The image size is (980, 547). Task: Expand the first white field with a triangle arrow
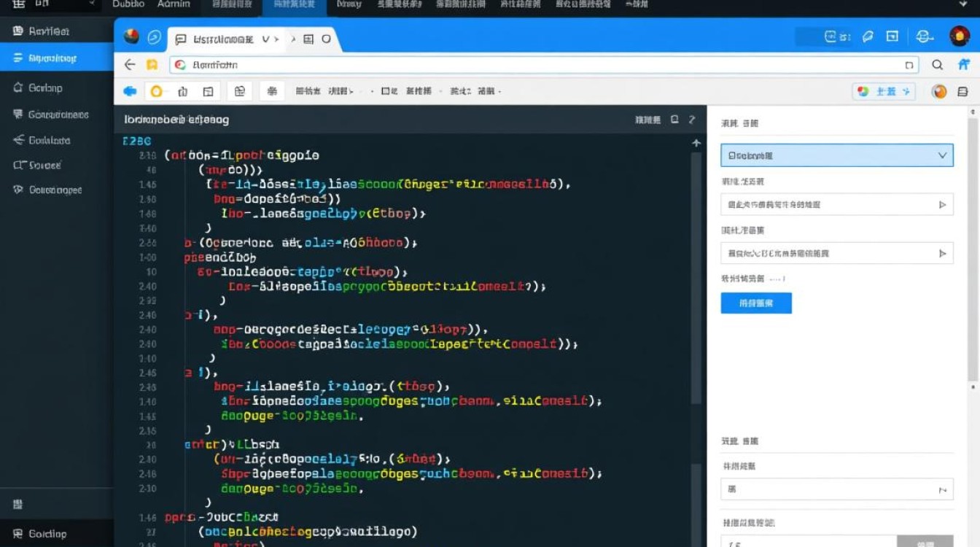[836, 205]
